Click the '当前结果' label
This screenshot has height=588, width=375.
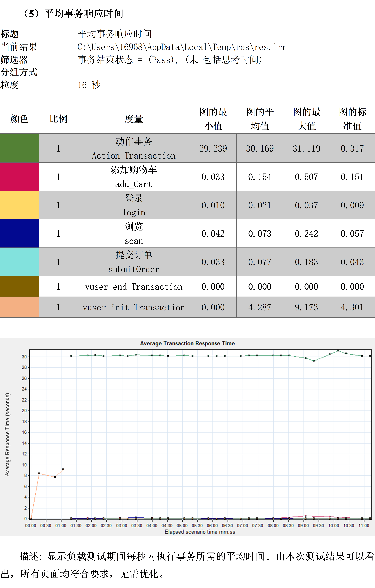[19, 47]
